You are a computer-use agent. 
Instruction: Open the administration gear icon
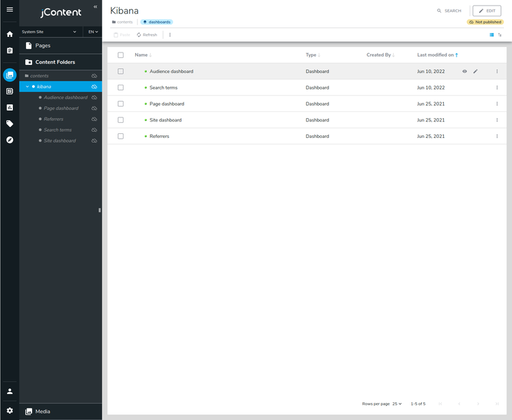pos(10,410)
